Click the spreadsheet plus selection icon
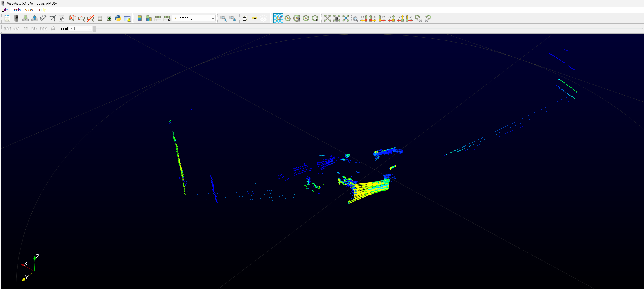Viewport: 644px width, 289px height. [109, 18]
